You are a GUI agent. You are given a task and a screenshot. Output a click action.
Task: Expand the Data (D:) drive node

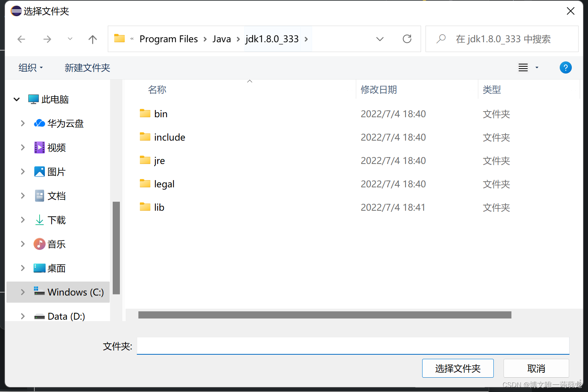[x=23, y=317]
